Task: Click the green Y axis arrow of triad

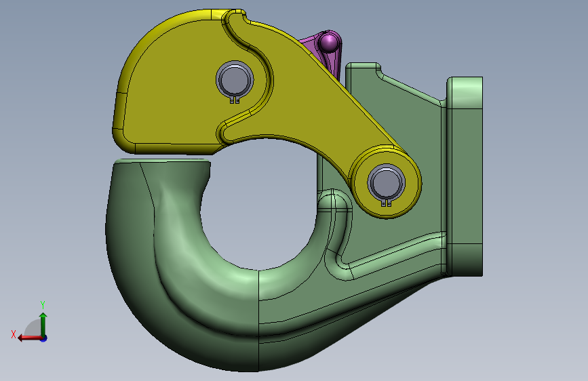Action: (43, 324)
